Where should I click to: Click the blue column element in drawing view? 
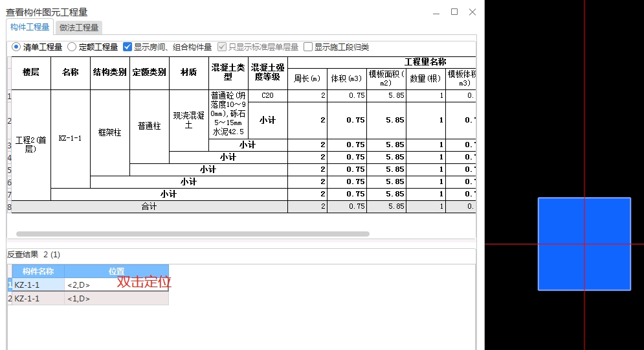(584, 244)
